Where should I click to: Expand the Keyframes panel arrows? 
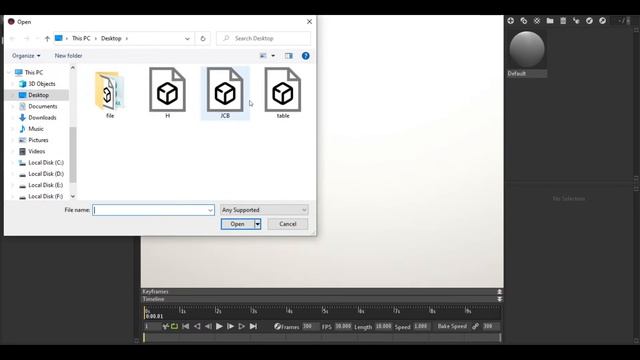coord(499,292)
